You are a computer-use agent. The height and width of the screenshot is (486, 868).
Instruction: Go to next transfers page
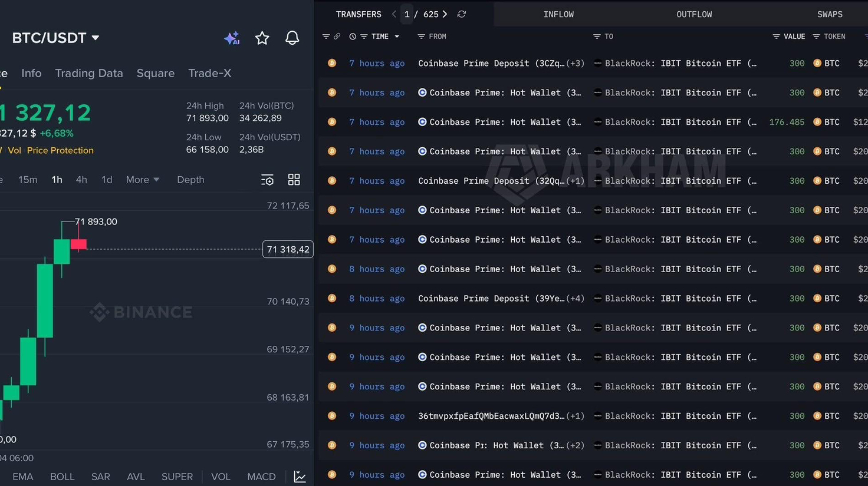point(445,14)
